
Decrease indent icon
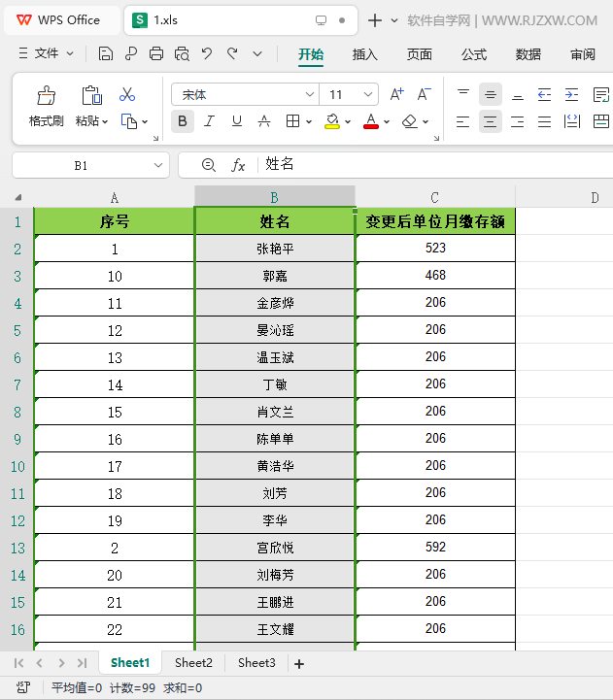pyautogui.click(x=544, y=94)
